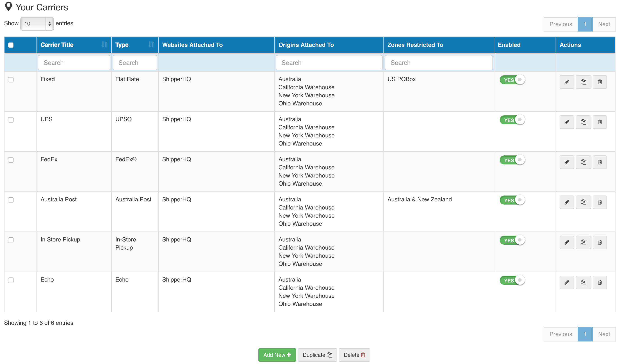
Task: Duplicate the UPS carrier row icon
Action: 583,122
